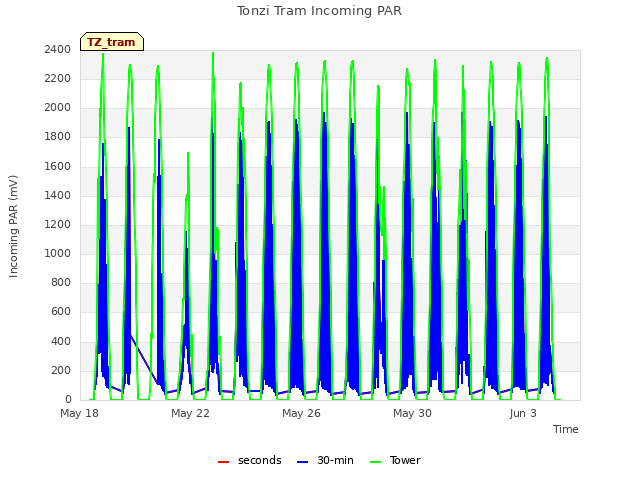Click the 200 y-axis tick label

[x=61, y=371]
